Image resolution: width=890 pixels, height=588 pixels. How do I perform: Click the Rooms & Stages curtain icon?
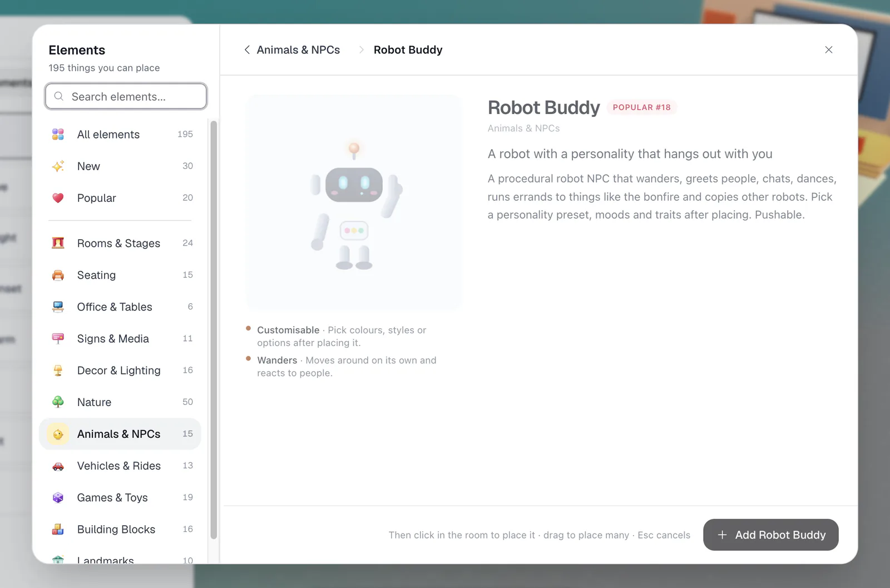tap(58, 243)
